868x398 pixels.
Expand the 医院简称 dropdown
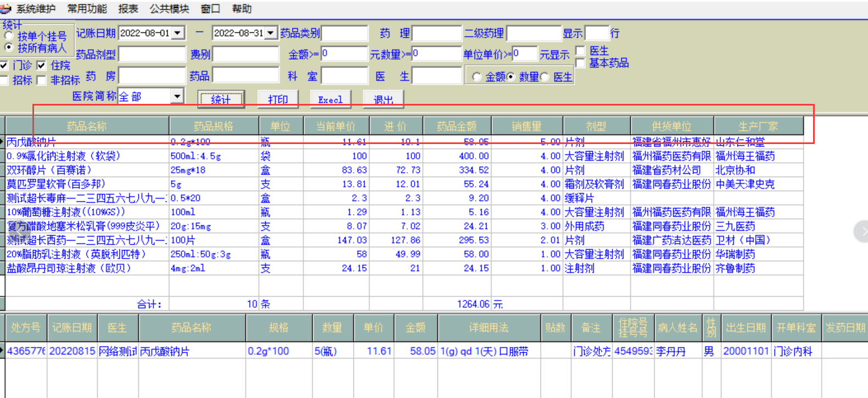tap(177, 97)
